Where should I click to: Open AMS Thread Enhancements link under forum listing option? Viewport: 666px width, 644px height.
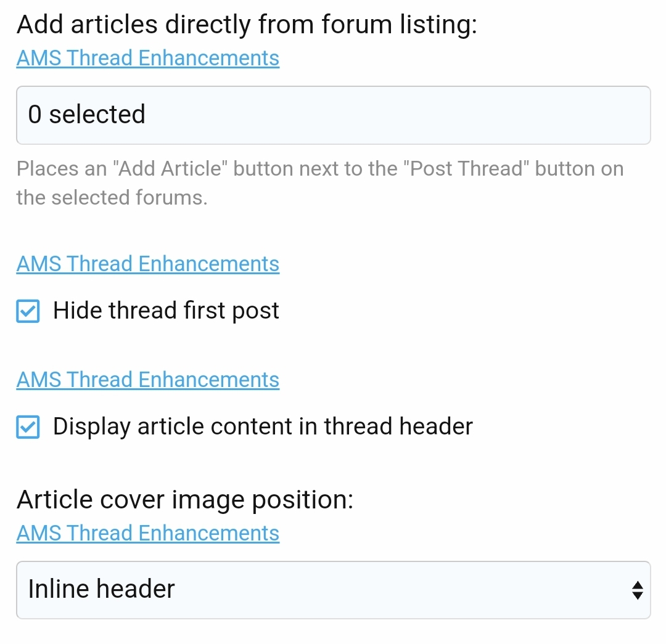(147, 57)
